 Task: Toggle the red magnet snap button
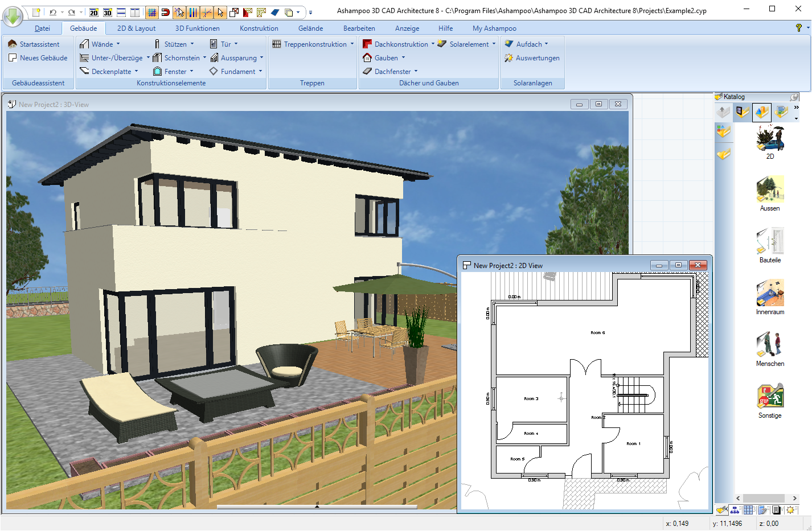click(165, 12)
